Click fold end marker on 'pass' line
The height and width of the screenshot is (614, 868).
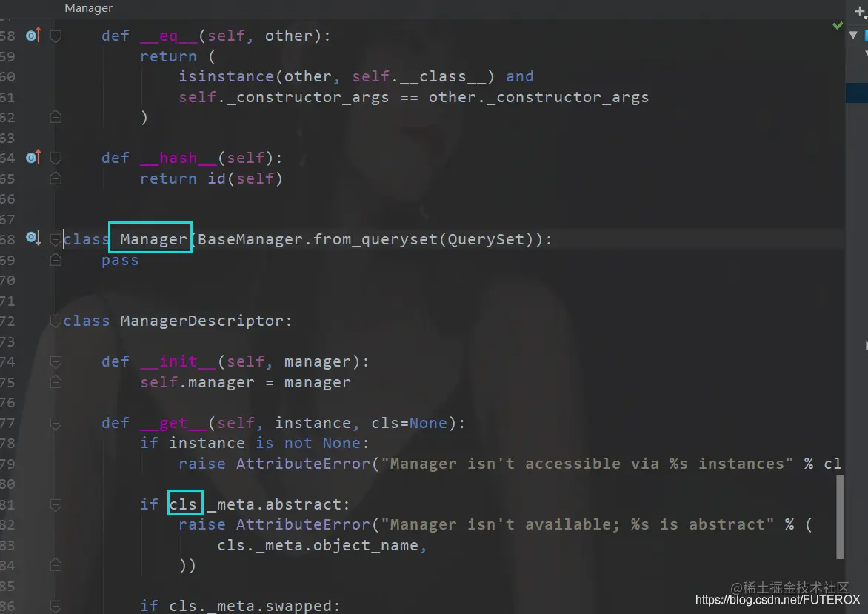point(56,260)
